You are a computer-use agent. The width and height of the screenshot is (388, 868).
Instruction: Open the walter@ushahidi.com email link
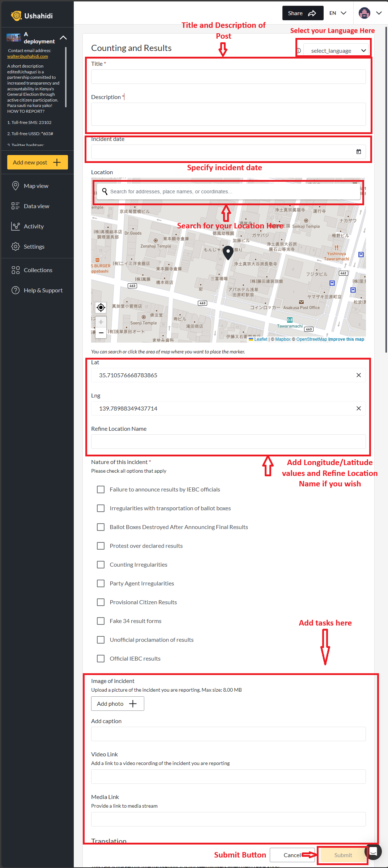[x=27, y=56]
